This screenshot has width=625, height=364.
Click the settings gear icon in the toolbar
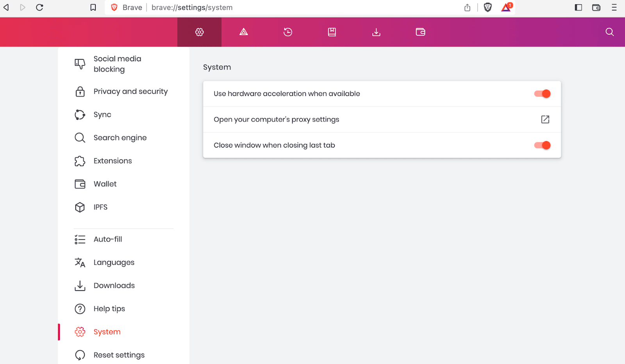pos(199,32)
